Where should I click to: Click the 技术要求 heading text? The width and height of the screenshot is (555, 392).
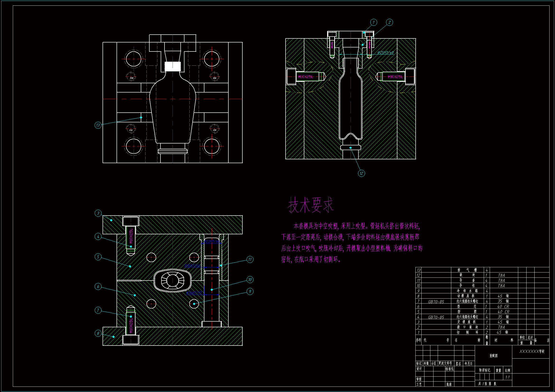tap(311, 205)
